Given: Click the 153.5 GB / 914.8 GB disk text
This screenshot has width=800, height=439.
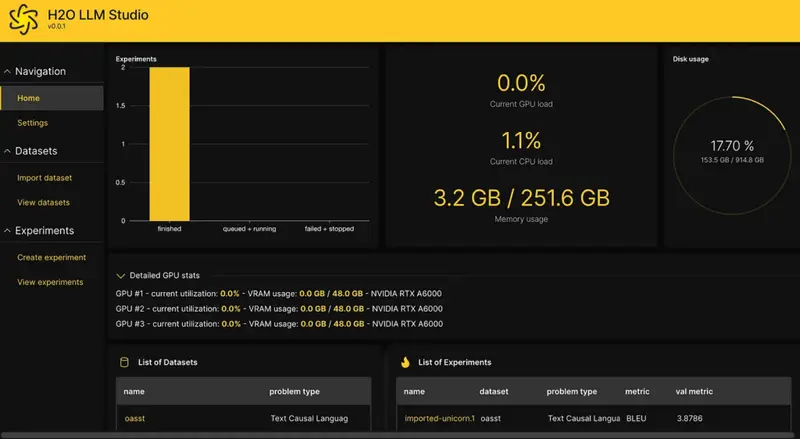Looking at the screenshot, I should (732, 160).
